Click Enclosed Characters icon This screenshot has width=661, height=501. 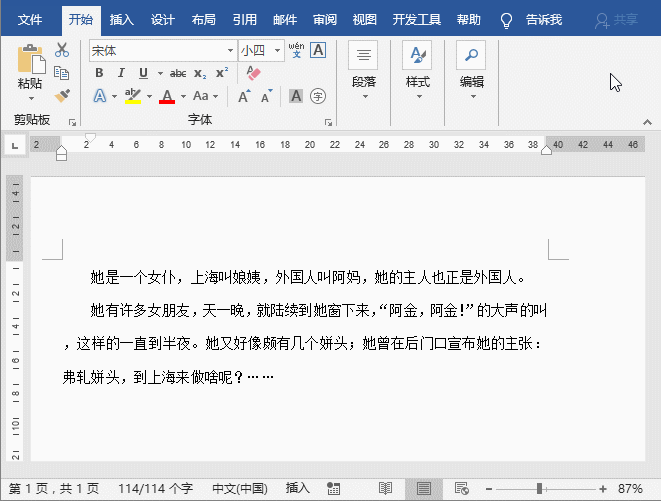click(318, 96)
